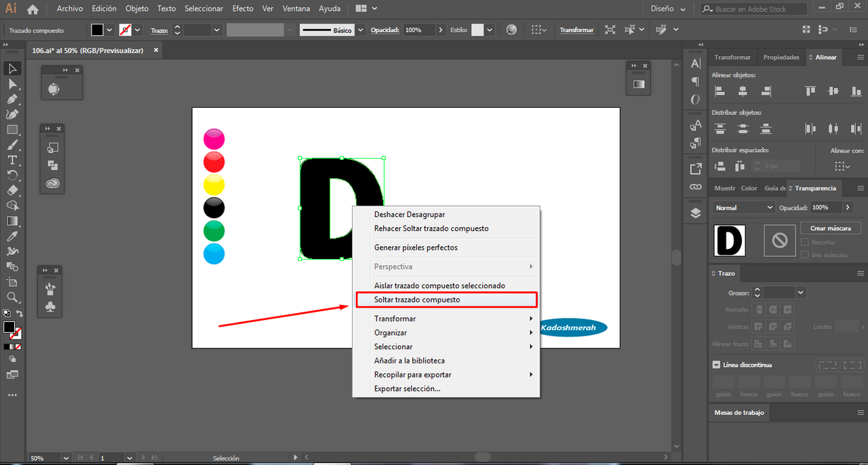Close the 106.ai document tab

click(156, 51)
